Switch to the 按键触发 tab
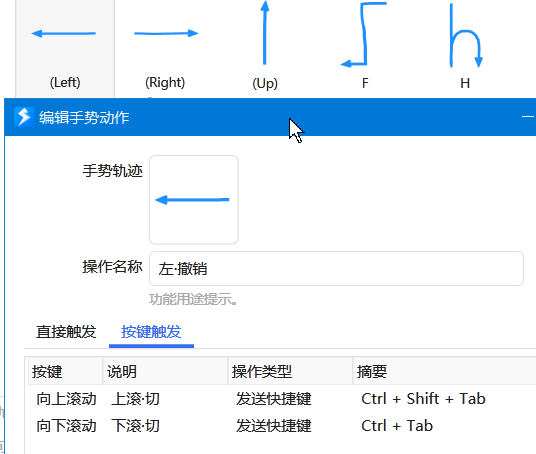Image resolution: width=536 pixels, height=454 pixels. (151, 332)
